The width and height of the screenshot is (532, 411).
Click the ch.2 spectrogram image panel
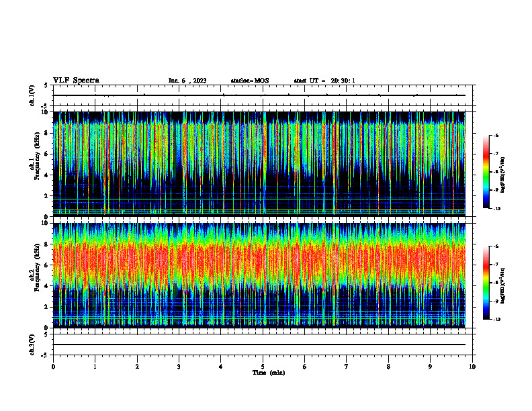pyautogui.click(x=259, y=275)
